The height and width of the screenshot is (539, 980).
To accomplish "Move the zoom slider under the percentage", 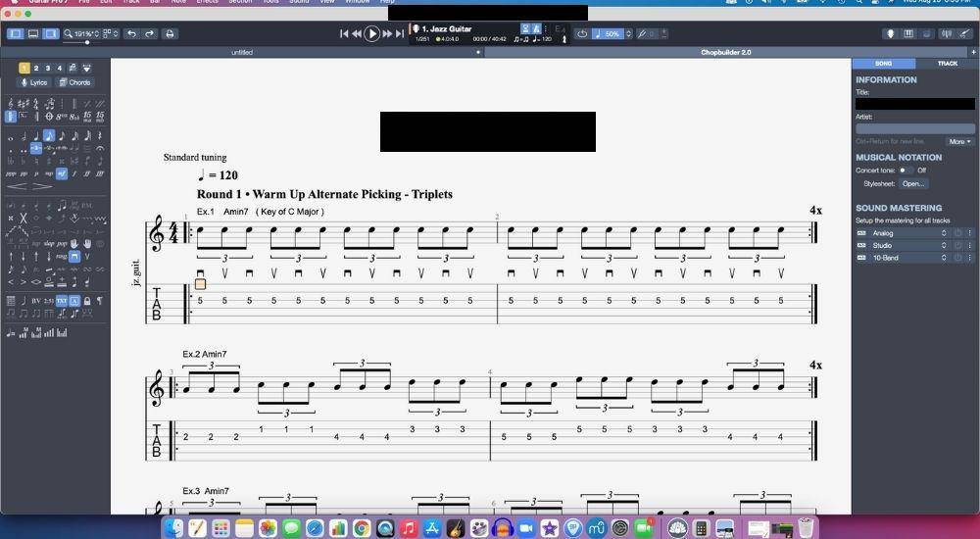I will click(x=87, y=42).
